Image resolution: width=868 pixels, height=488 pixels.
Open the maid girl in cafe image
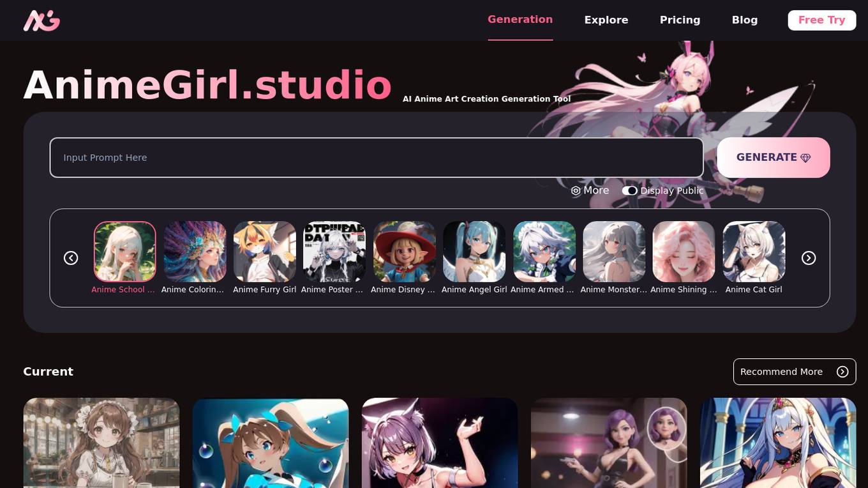pos(101,443)
